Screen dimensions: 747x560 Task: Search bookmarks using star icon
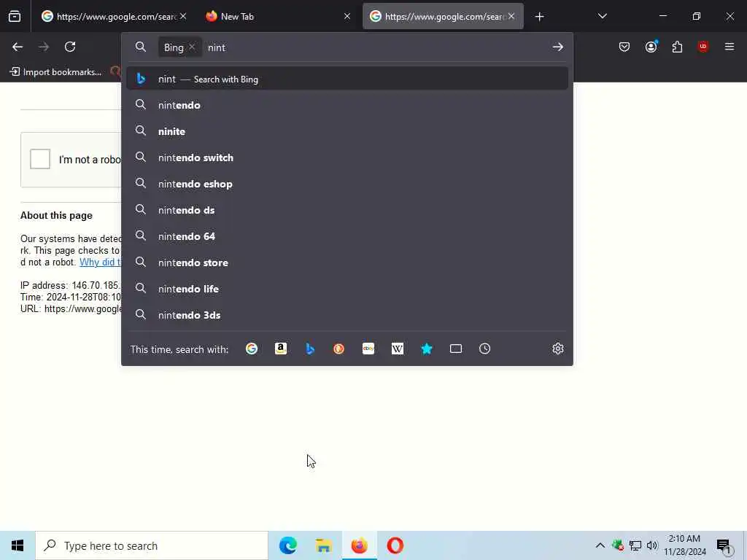(426, 349)
